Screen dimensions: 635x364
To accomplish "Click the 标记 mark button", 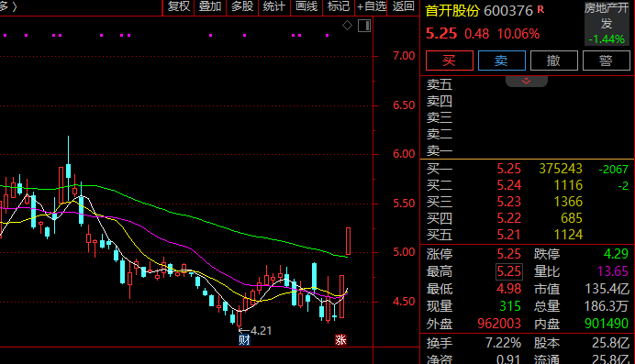I will click(x=339, y=6).
